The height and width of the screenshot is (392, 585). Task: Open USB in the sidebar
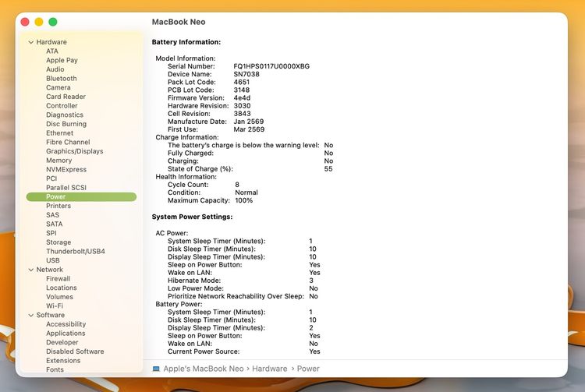pyautogui.click(x=52, y=260)
